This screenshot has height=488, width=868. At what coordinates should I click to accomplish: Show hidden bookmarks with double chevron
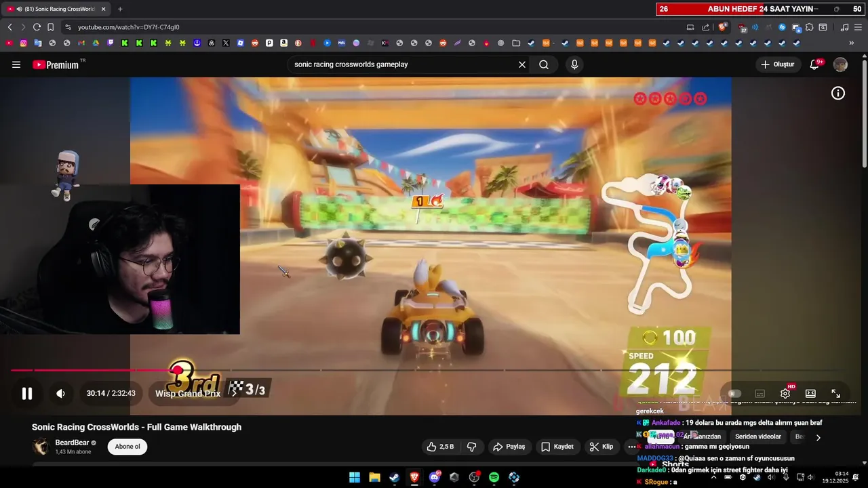point(852,43)
